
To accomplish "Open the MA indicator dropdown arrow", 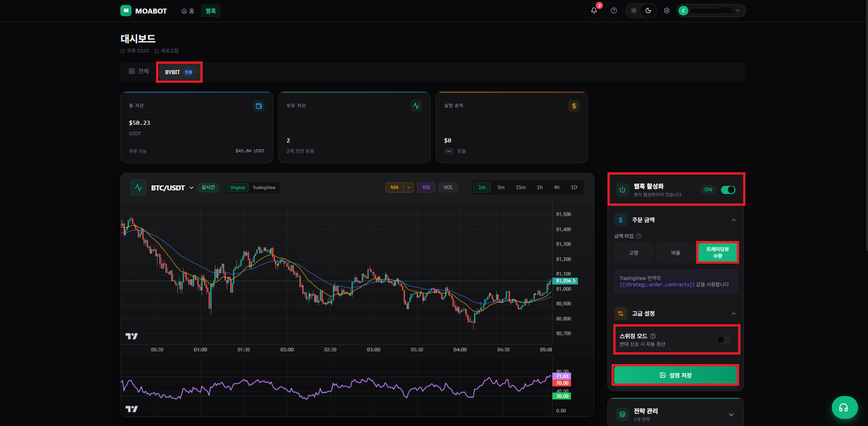I will click(x=409, y=187).
